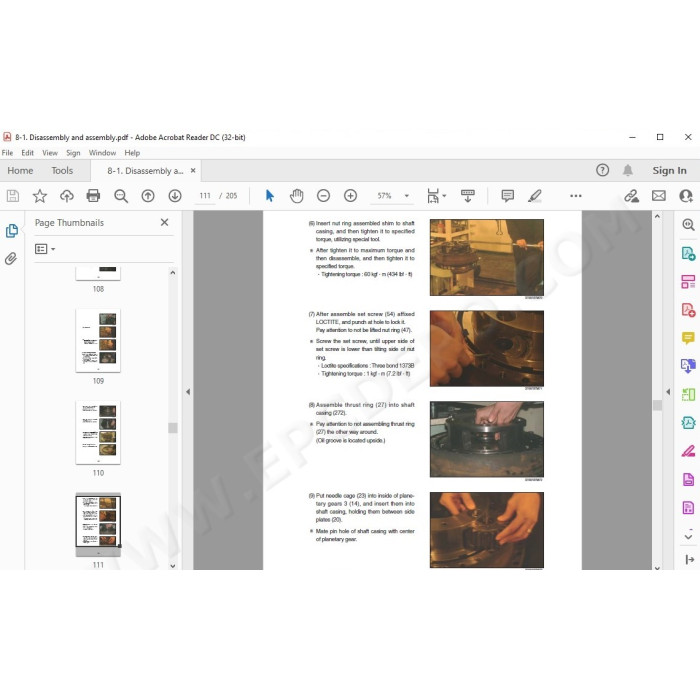Open Fill & Sign tool

click(688, 451)
